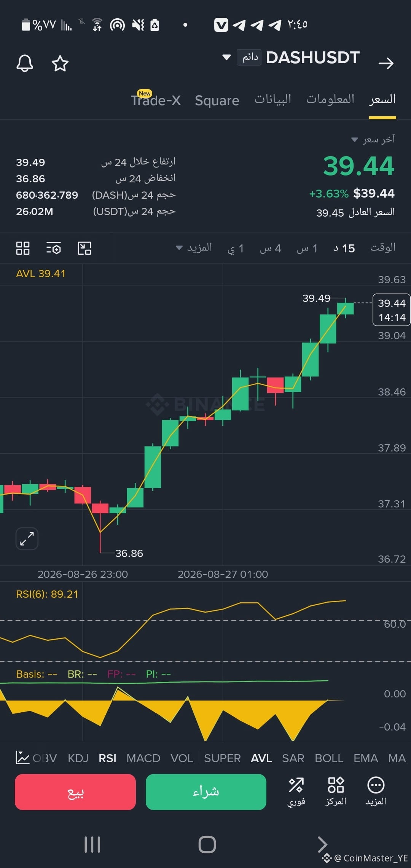Tap the السعر العادل 39.45 mark price
Screen dimensions: 411x868
pos(355,212)
